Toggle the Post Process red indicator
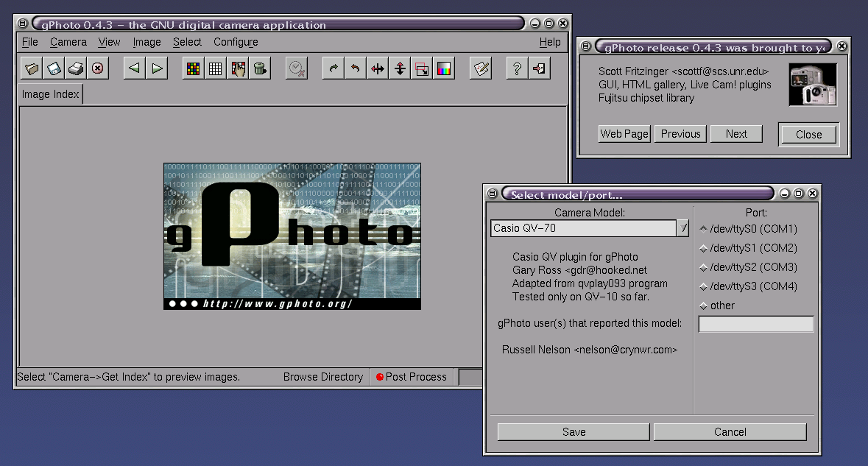868x466 pixels. point(380,377)
